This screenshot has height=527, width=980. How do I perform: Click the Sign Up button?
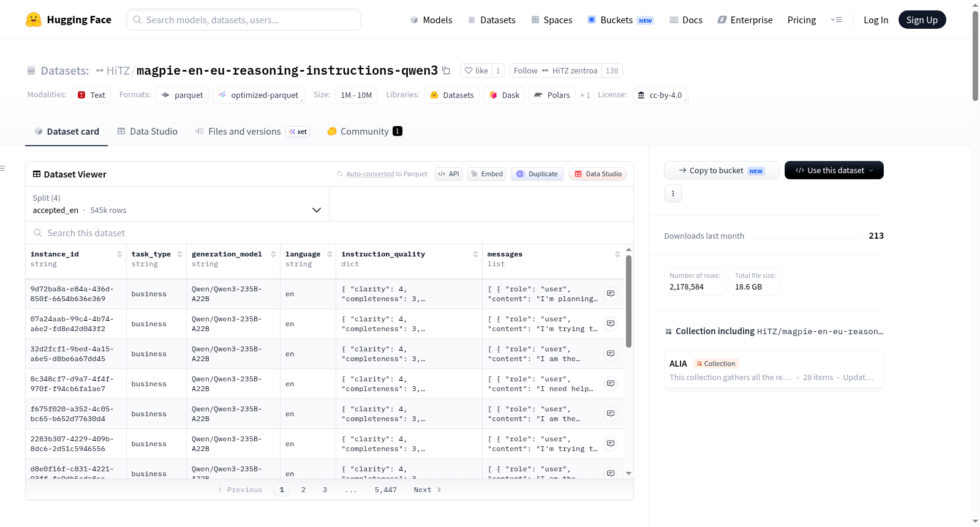point(922,20)
